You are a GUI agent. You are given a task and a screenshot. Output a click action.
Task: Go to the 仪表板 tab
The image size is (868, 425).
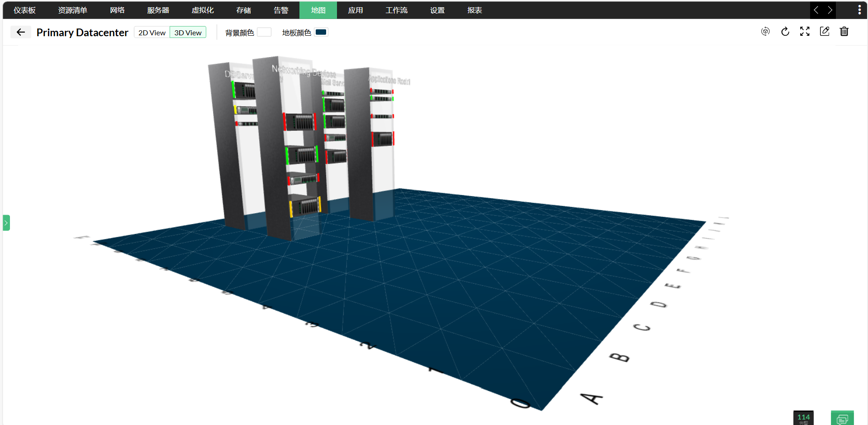point(24,10)
